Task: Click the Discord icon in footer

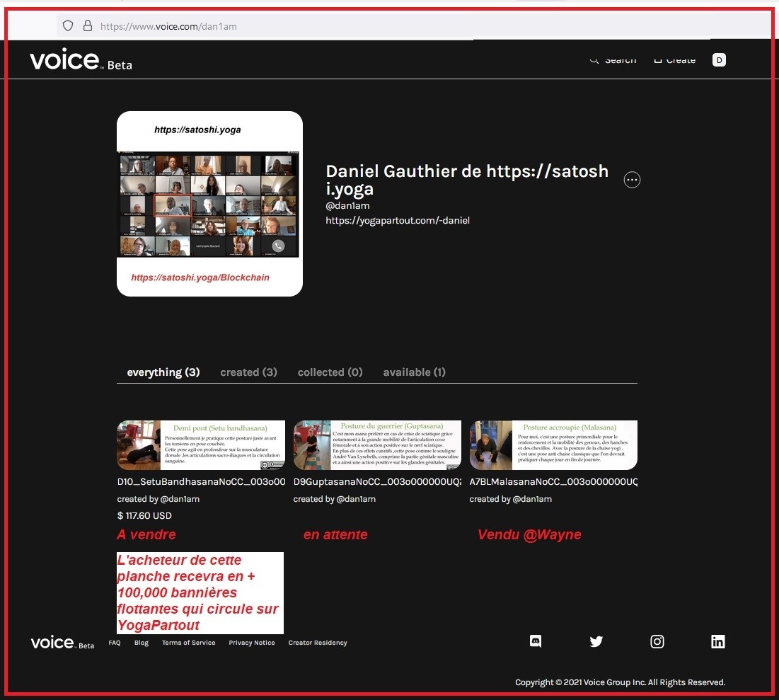Action: coord(536,641)
